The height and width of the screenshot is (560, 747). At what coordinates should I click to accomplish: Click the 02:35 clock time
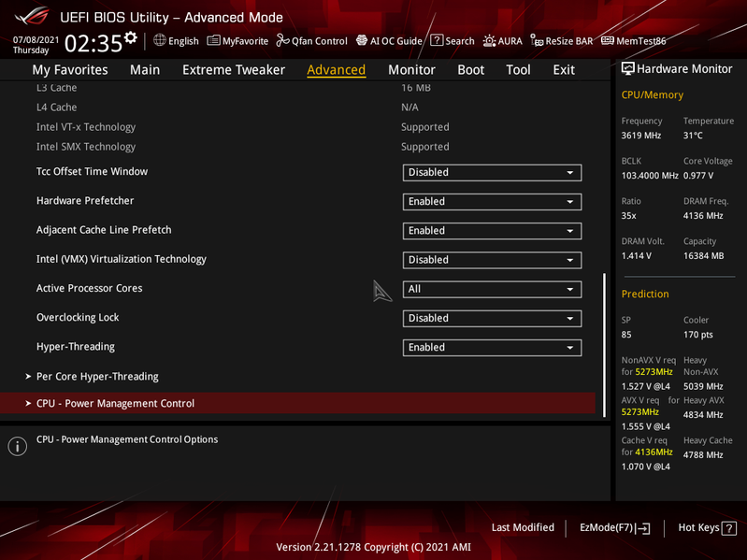click(93, 43)
